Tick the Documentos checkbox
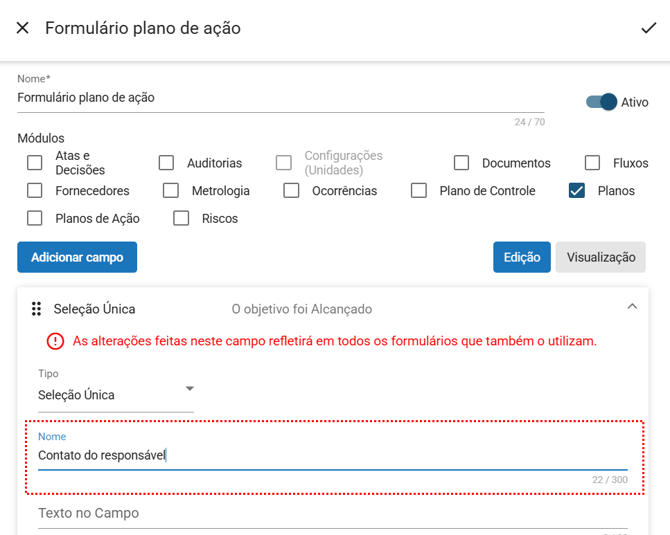670x535 pixels. pos(461,163)
